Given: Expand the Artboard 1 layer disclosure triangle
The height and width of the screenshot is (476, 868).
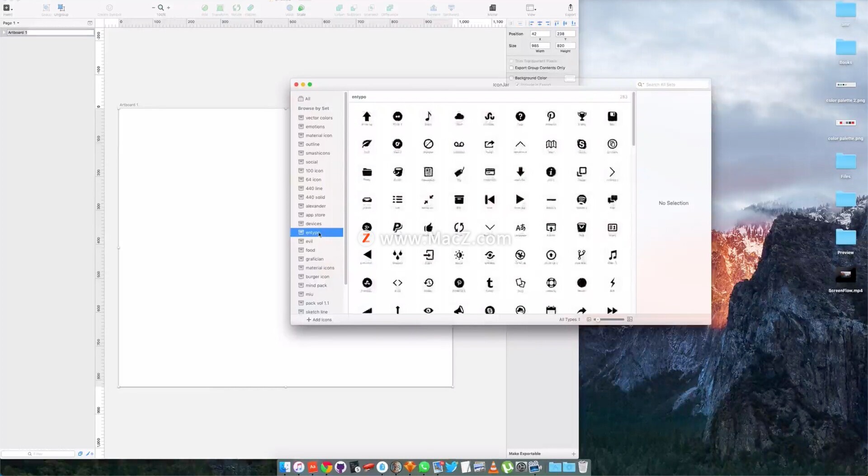Looking at the screenshot, I should pos(4,33).
